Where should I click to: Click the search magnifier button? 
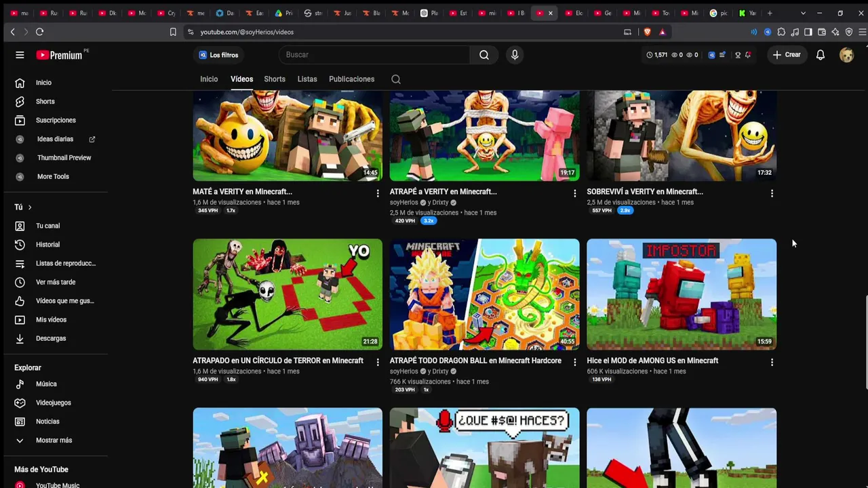(x=484, y=55)
